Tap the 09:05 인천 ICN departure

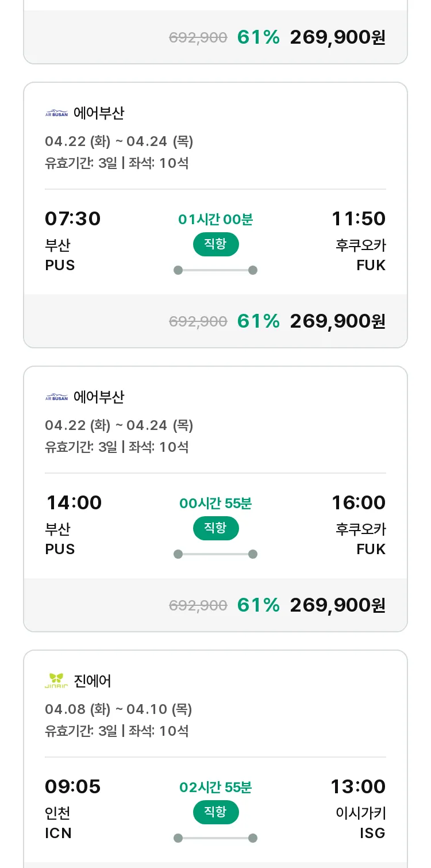coord(72,809)
